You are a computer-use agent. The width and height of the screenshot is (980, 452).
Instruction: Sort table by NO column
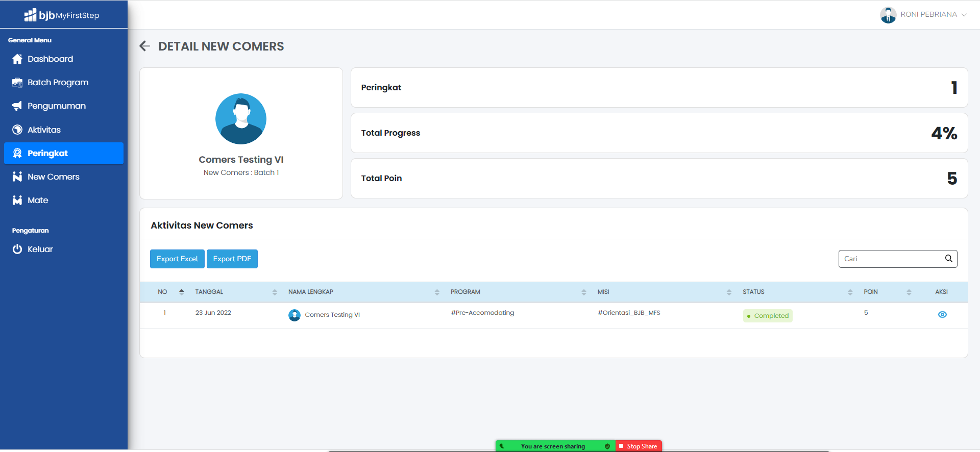pyautogui.click(x=182, y=292)
